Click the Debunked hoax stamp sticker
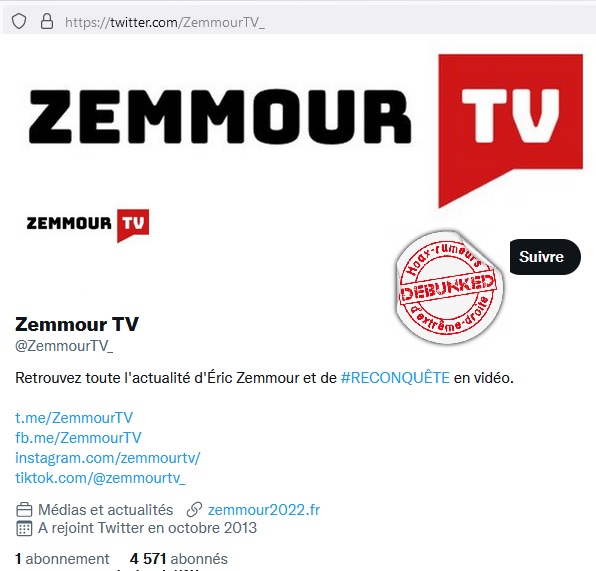 (x=449, y=287)
